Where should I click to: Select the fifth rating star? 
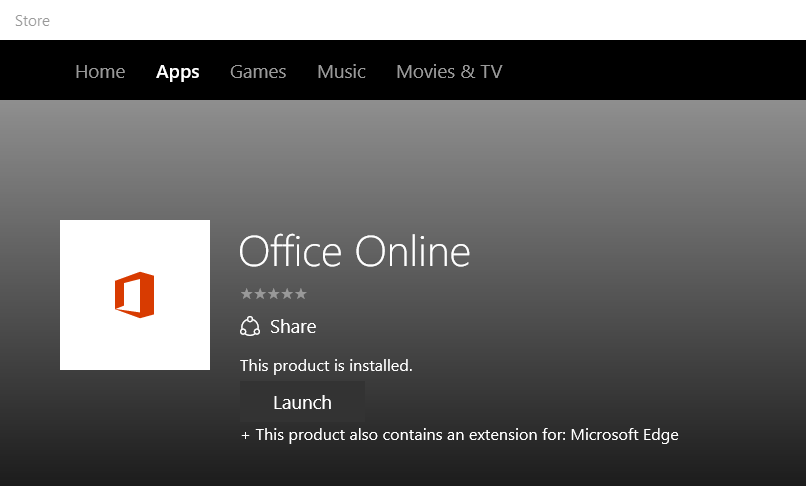[x=300, y=294]
